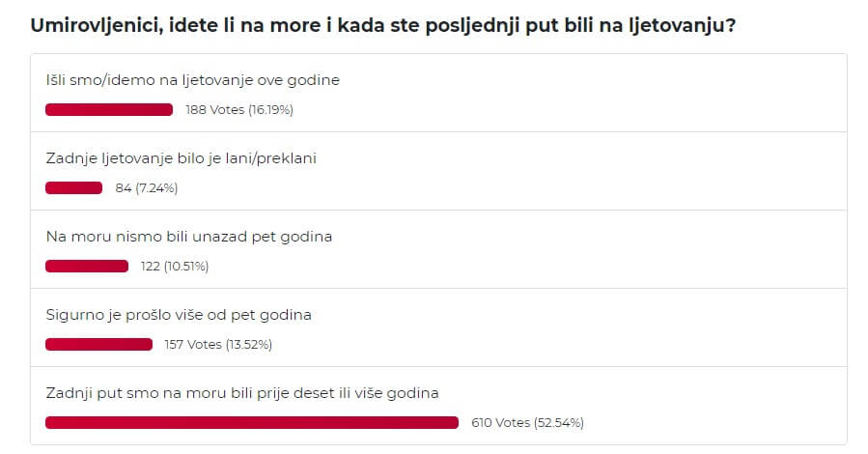Select option 'Na moru nismo bili unazad pet godina'
868x454 pixels.
tap(189, 237)
